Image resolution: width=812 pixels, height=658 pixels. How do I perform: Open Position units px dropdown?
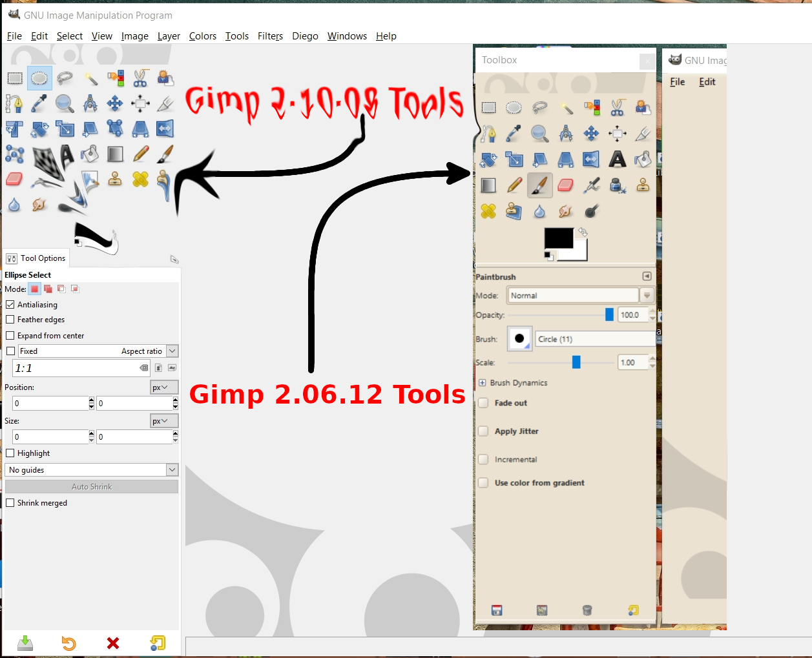pos(164,387)
